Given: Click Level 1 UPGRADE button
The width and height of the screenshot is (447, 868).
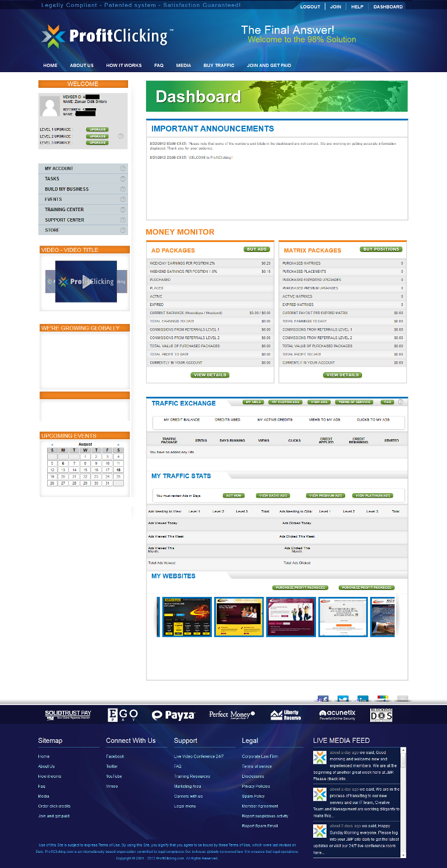Looking at the screenshot, I should pyautogui.click(x=97, y=130).
